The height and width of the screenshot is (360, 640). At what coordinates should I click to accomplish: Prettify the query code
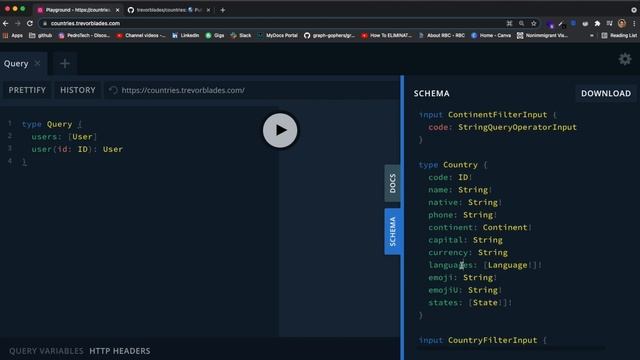[x=27, y=90]
